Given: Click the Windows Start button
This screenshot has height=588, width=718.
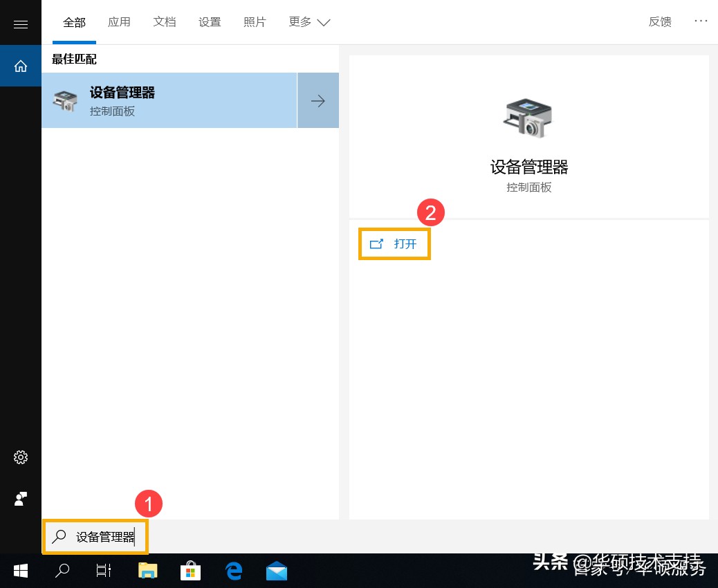Looking at the screenshot, I should coord(20,571).
